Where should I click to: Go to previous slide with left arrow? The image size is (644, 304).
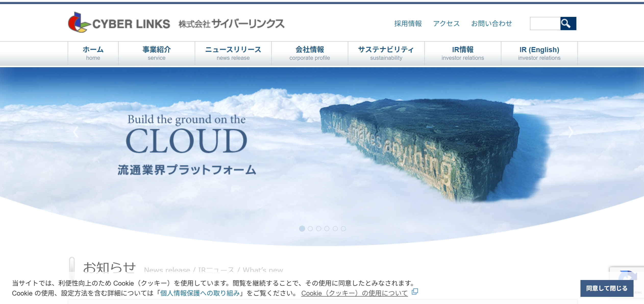coord(76,132)
